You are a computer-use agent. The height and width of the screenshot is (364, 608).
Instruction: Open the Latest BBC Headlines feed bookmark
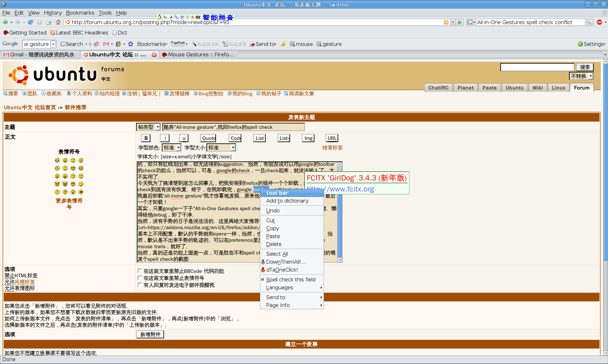79,33
